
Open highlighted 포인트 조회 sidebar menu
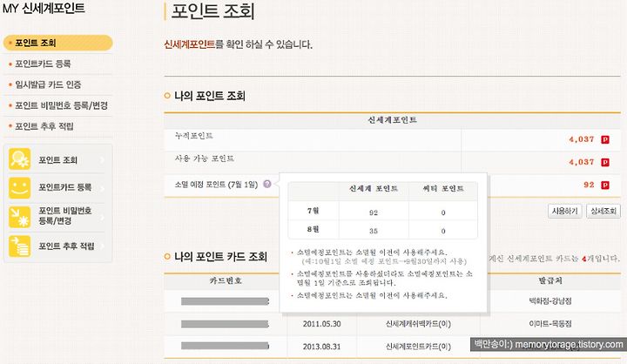(x=58, y=43)
